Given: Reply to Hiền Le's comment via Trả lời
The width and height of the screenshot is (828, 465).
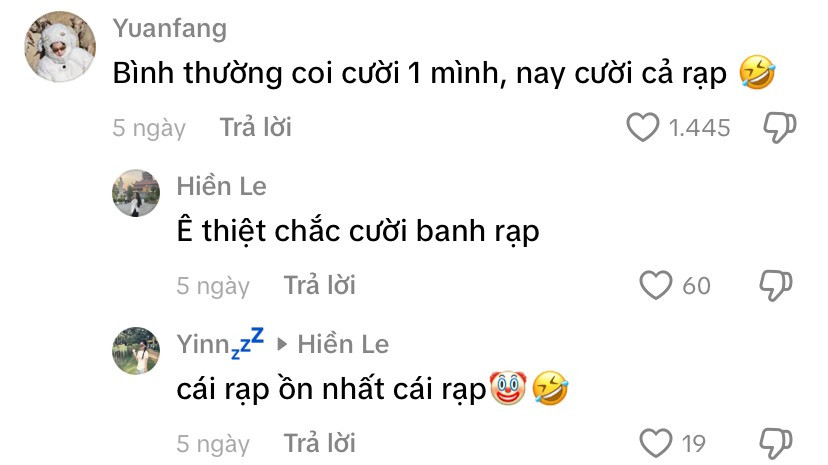Looking at the screenshot, I should coord(319,286).
